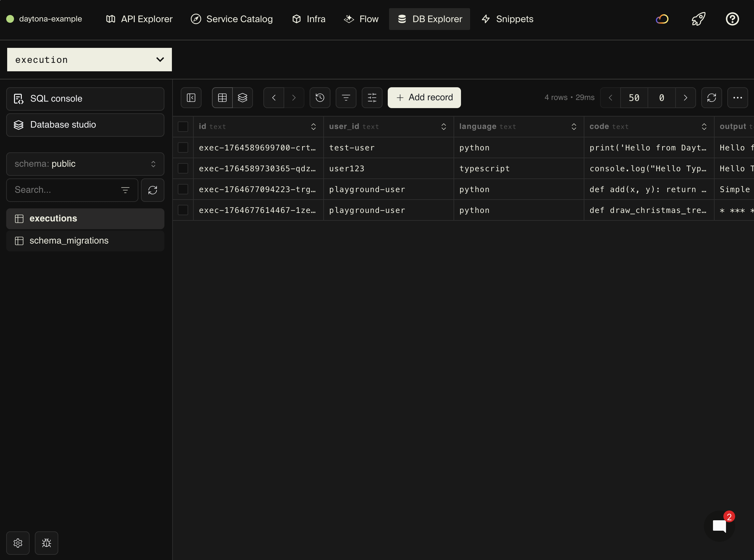Open the execution database dropdown

coord(89,59)
